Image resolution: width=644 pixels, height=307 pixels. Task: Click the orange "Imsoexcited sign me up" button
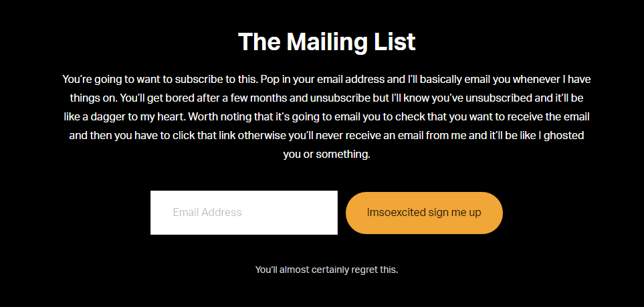click(424, 213)
